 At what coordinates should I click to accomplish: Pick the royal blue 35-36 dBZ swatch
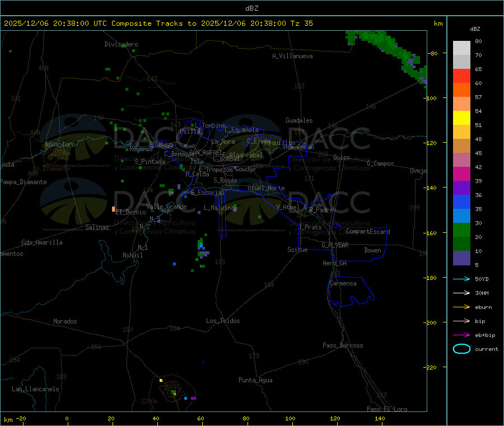pyautogui.click(x=461, y=202)
